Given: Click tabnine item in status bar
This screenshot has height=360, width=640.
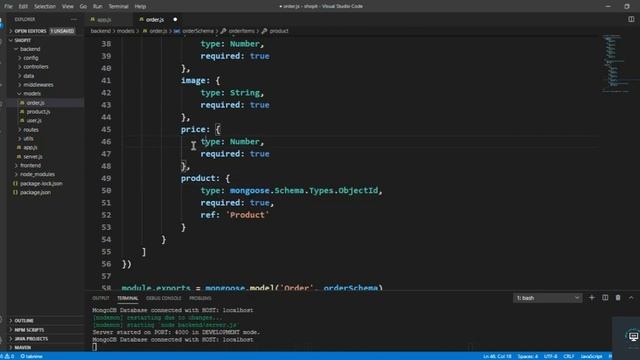Looking at the screenshot, I should pyautogui.click(x=32, y=356).
